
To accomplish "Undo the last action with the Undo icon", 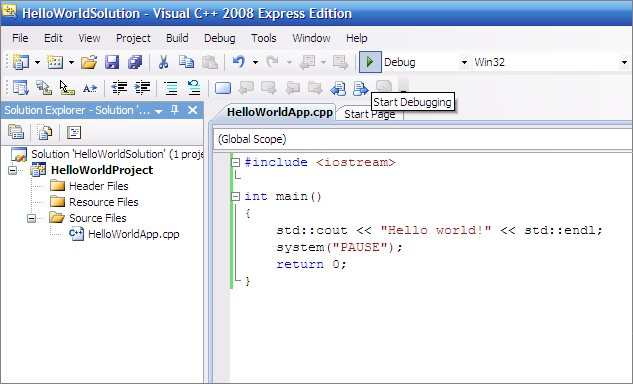I will [x=239, y=62].
